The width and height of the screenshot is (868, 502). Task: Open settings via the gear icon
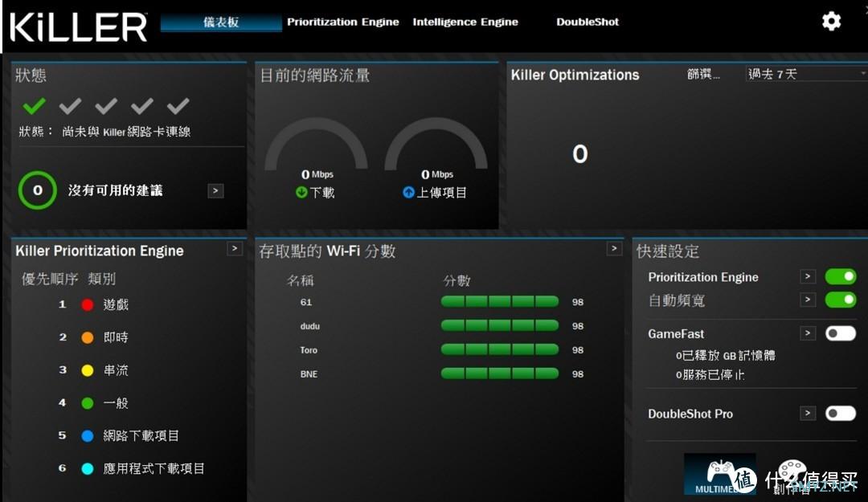click(831, 22)
